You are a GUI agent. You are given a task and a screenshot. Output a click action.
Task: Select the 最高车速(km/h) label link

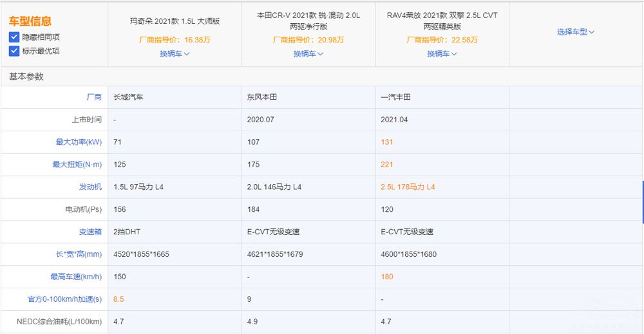pyautogui.click(x=77, y=277)
